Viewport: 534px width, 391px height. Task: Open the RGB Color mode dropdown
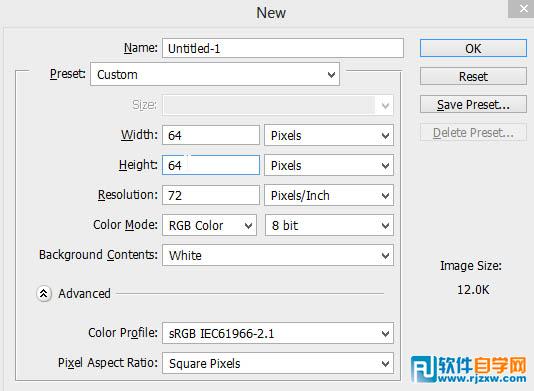pyautogui.click(x=209, y=225)
